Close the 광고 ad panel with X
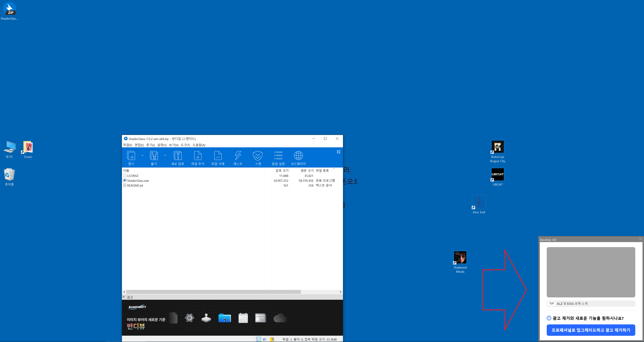The width and height of the screenshot is (644, 342). click(x=124, y=297)
